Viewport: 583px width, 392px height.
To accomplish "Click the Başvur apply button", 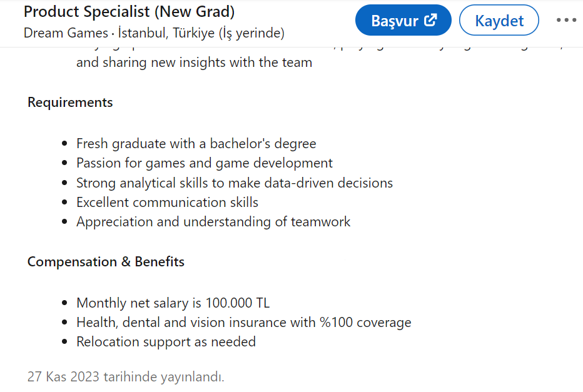I will click(403, 20).
